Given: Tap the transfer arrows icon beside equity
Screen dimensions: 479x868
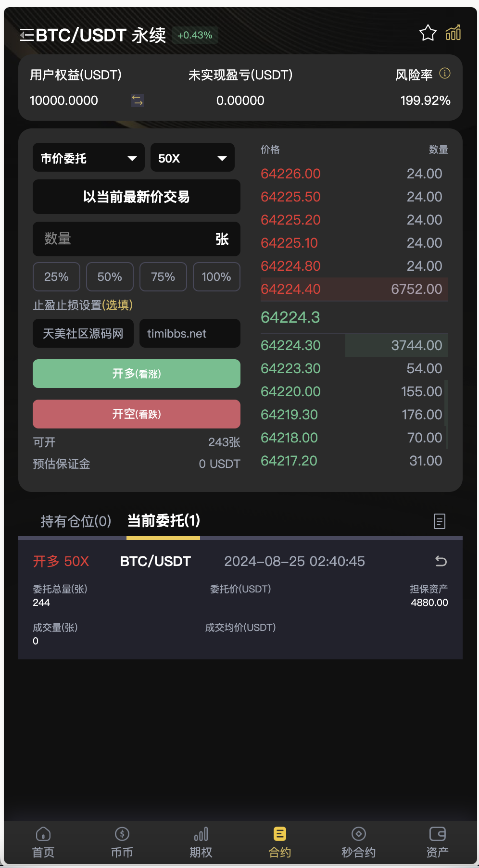Looking at the screenshot, I should tap(138, 100).
